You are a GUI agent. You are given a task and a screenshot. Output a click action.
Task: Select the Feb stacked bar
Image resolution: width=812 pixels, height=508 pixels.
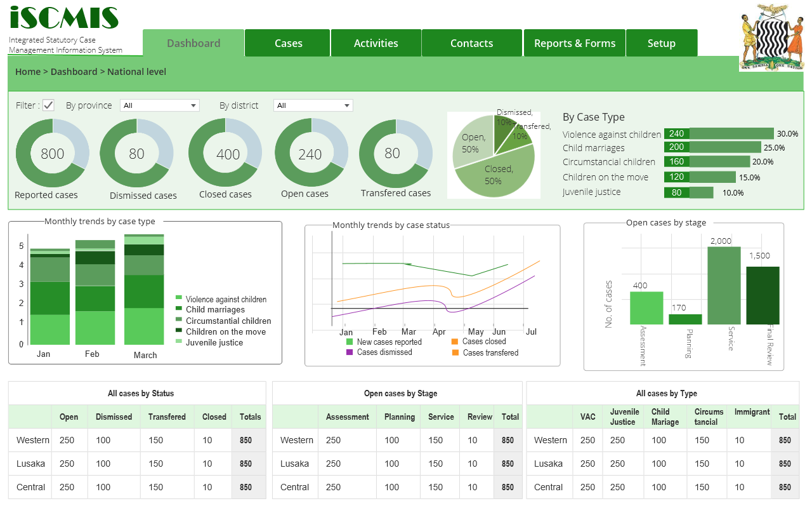coord(95,292)
